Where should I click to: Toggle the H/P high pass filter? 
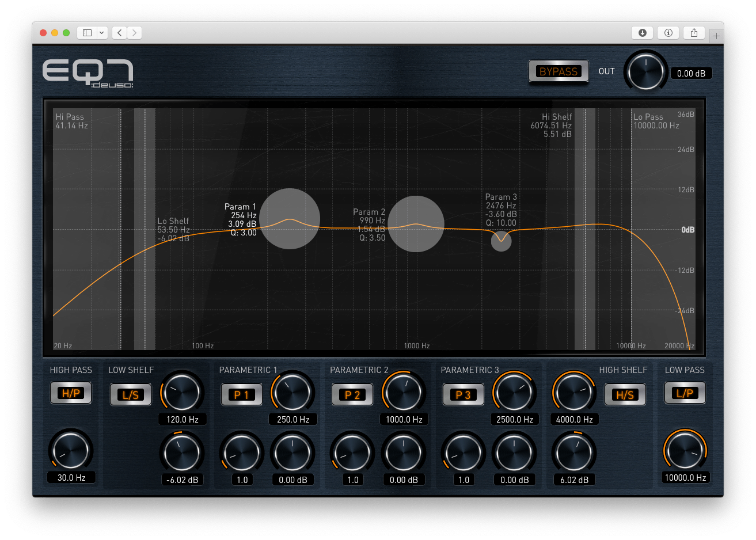click(71, 393)
